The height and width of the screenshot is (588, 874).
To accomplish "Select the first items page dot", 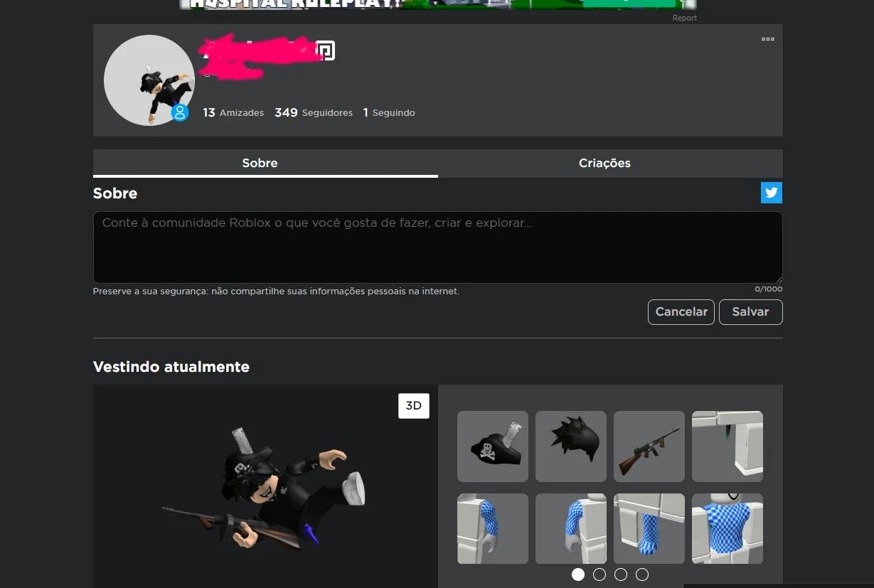I will (x=578, y=574).
